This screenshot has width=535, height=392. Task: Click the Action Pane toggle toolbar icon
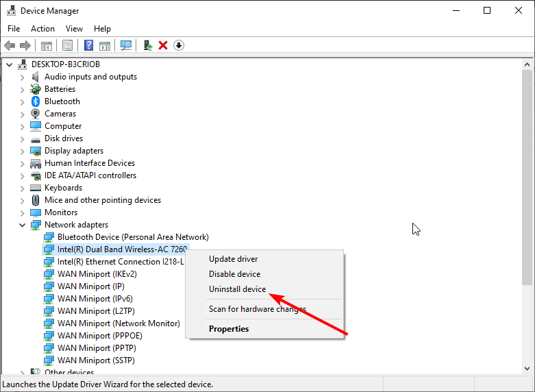(105, 45)
